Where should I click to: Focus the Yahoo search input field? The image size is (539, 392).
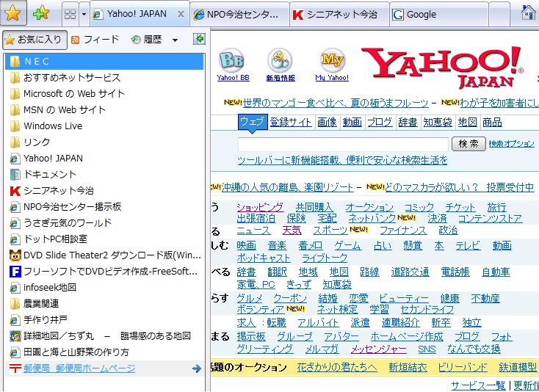pos(343,145)
